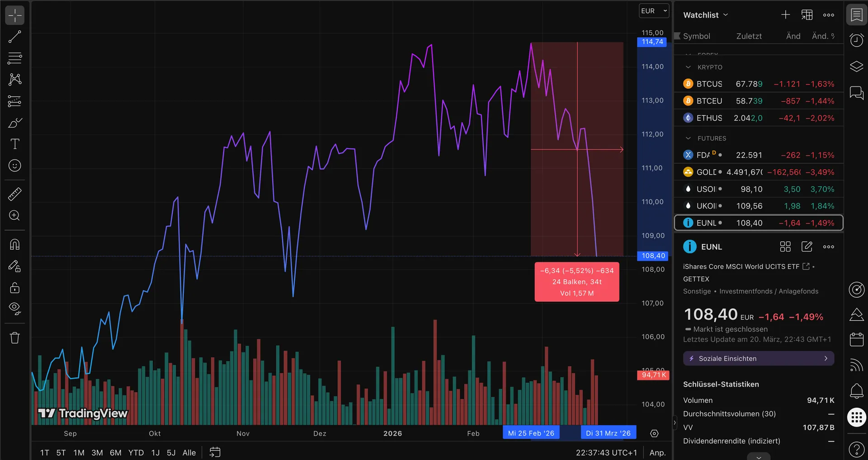
Task: Click the Anp. button at chart bottom
Action: point(657,453)
